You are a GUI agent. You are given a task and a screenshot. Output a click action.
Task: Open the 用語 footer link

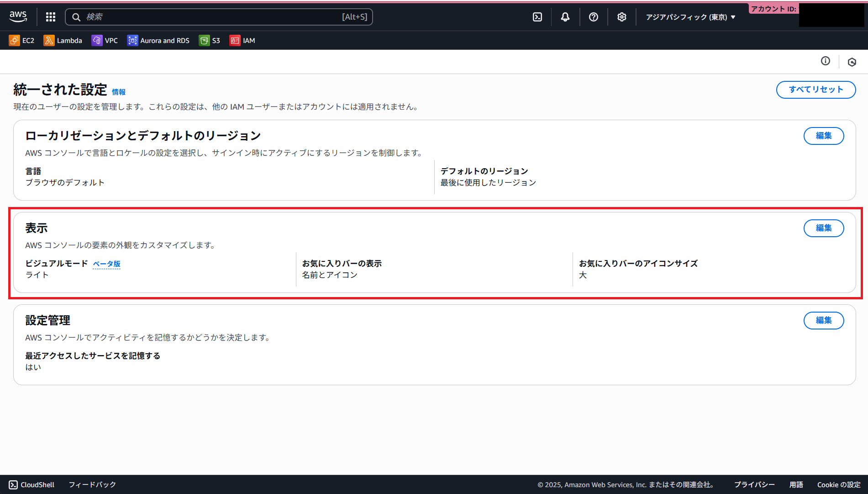pyautogui.click(x=796, y=484)
